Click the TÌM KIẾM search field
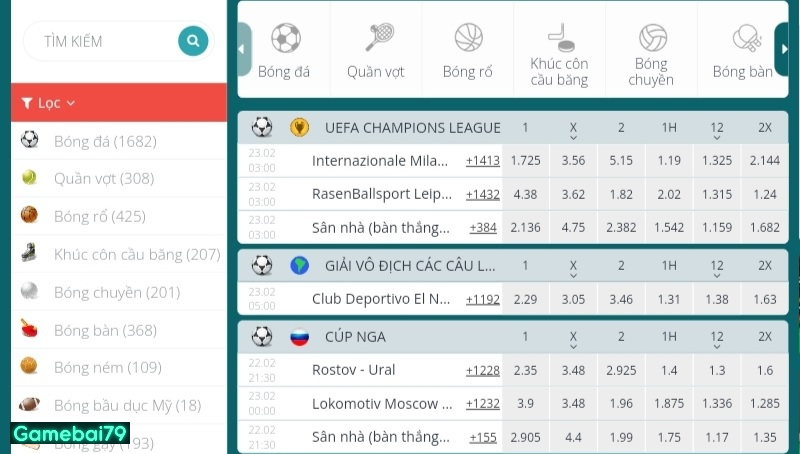The width and height of the screenshot is (800, 454). pos(100,41)
